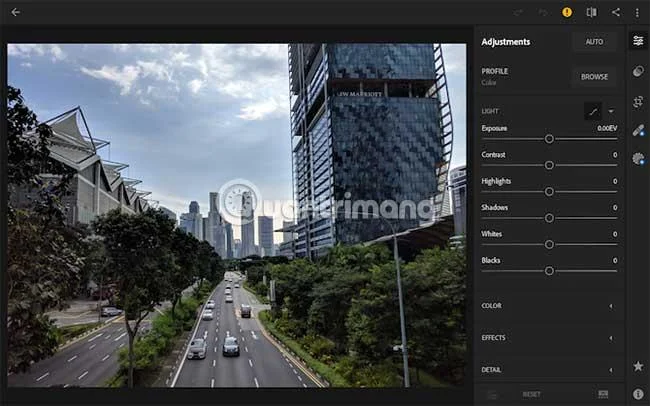
Task: Toggle the before/after compare view
Action: (x=592, y=12)
